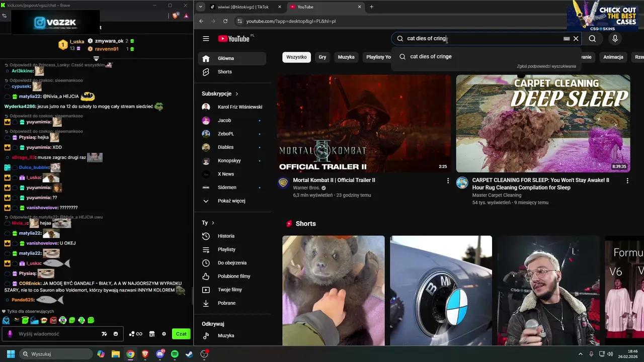Open more options for Mortal Kombat II video
This screenshot has height=362, width=644.
[x=448, y=180]
